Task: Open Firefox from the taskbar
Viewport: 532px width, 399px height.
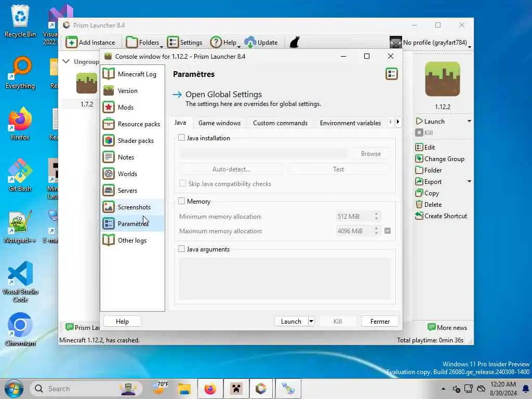Action: point(210,389)
